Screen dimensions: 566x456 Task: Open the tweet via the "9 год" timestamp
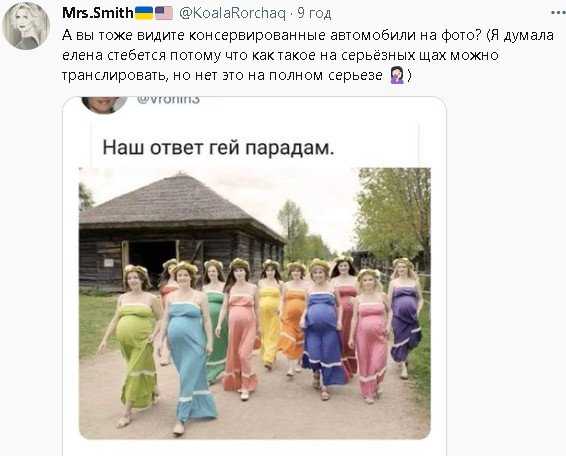(314, 14)
